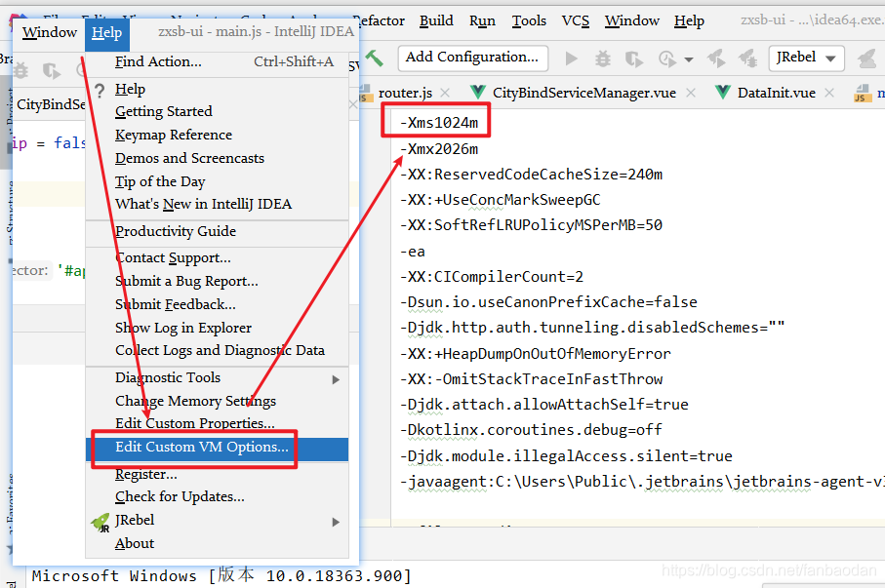This screenshot has height=588, width=885.
Task: Select Submit a Bug Report...
Action: coord(218,281)
